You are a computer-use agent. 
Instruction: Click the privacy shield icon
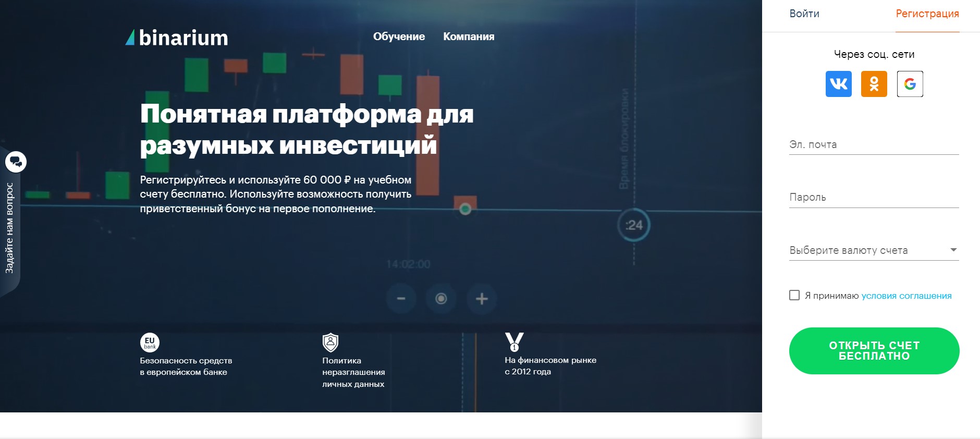click(330, 343)
